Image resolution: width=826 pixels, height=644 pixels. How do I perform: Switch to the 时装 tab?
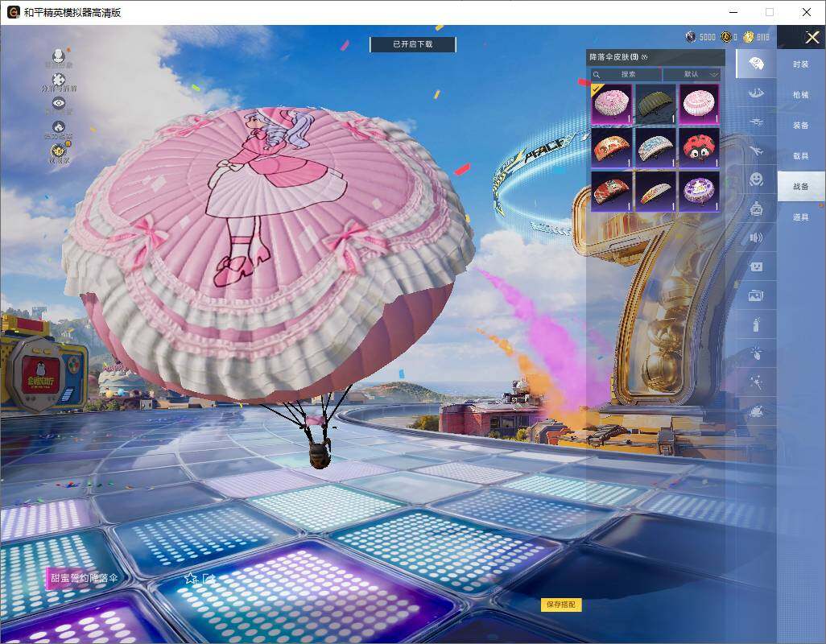tap(801, 64)
